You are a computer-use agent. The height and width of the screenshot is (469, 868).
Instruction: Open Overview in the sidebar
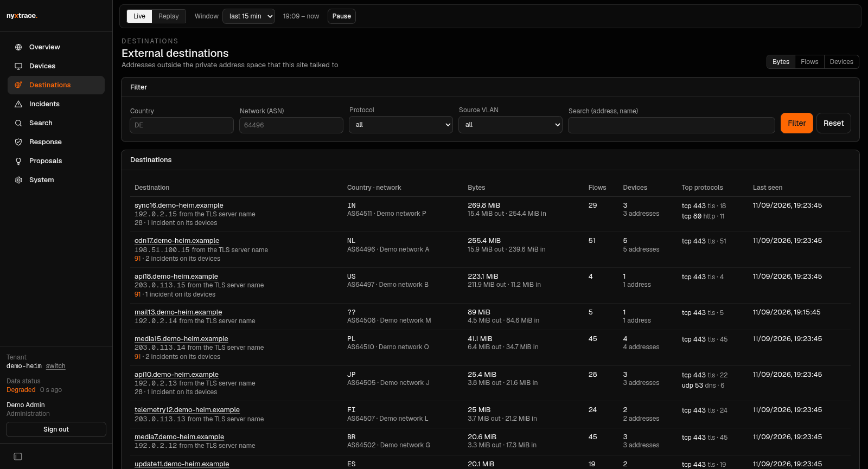click(56, 47)
